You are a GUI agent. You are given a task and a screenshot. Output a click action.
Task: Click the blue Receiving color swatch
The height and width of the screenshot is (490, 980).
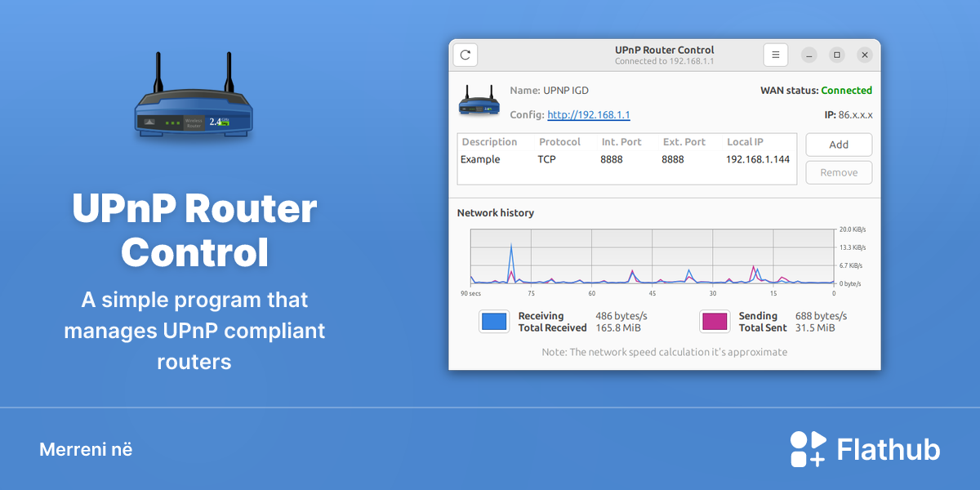point(494,322)
